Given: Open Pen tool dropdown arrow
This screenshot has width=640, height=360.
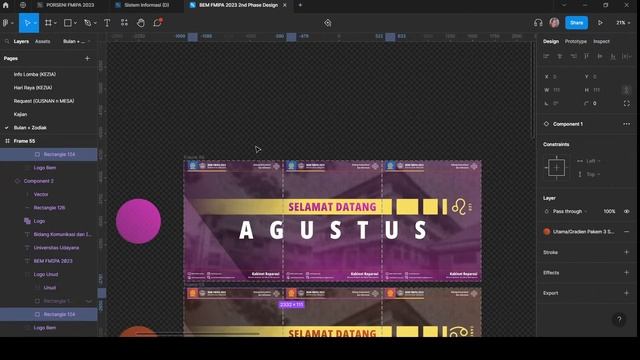Looking at the screenshot, I should point(95,23).
